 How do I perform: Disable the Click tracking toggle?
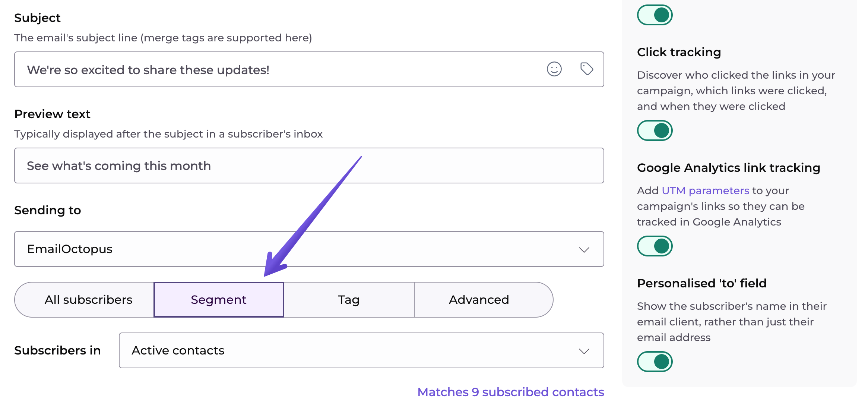pyautogui.click(x=655, y=130)
